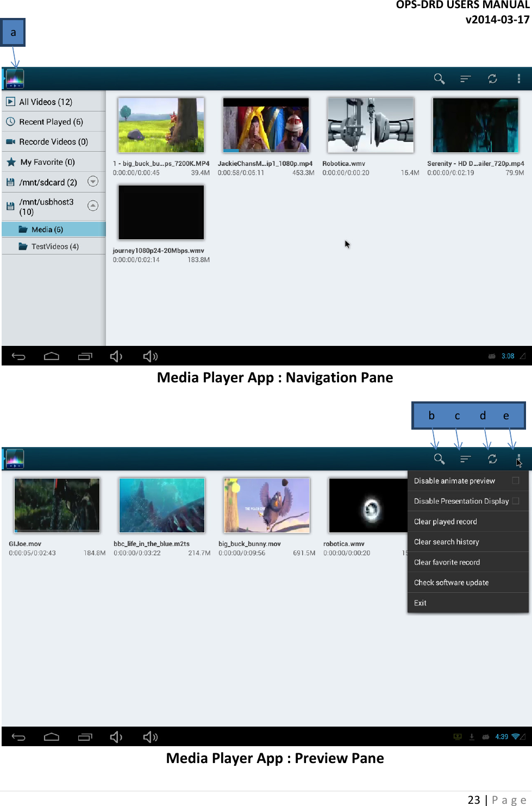Enable Disable animate preview option
The image size is (532, 806).
515,480
